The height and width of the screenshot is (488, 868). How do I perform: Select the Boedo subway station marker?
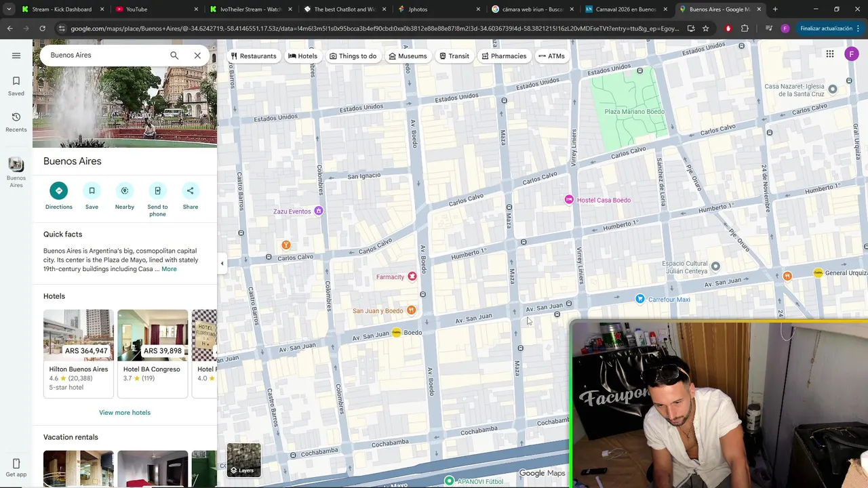point(397,332)
